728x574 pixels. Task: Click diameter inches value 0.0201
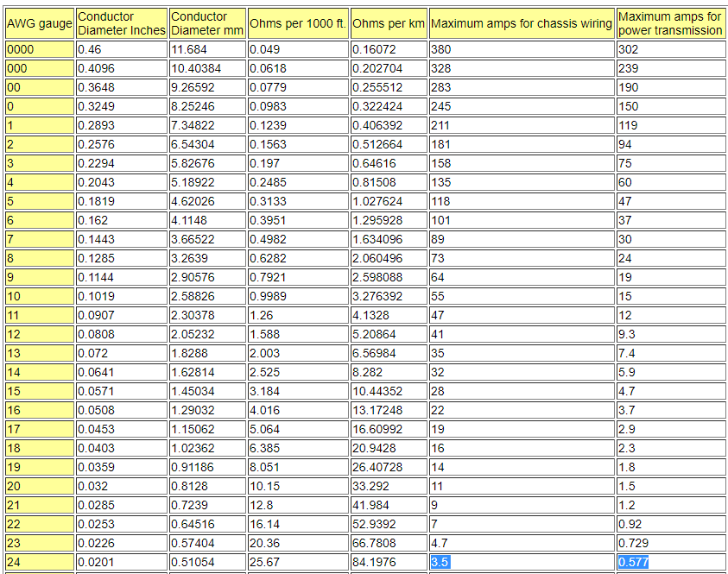[x=122, y=562]
